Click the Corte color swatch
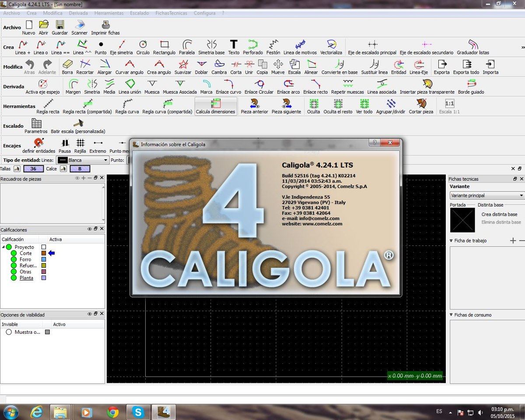The width and height of the screenshot is (525, 420). click(44, 253)
